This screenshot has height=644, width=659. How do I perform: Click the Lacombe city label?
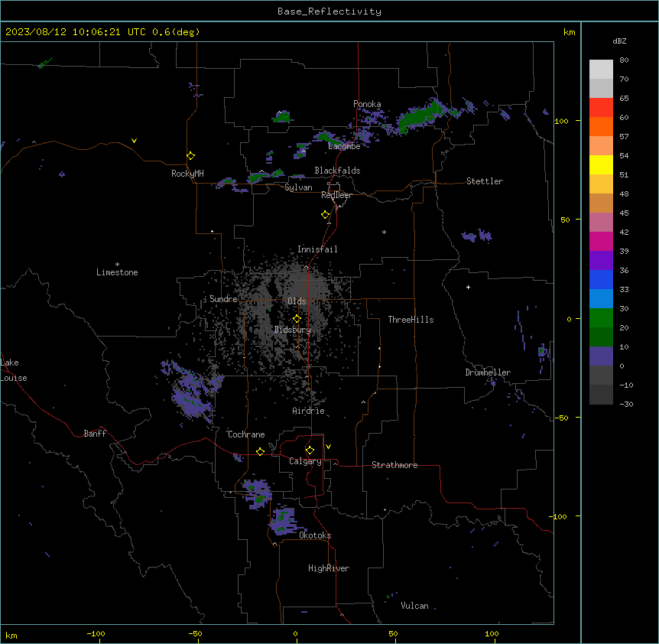coord(344,146)
